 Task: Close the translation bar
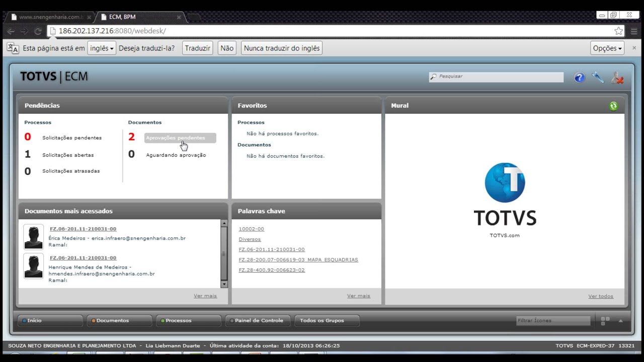pos(634,48)
